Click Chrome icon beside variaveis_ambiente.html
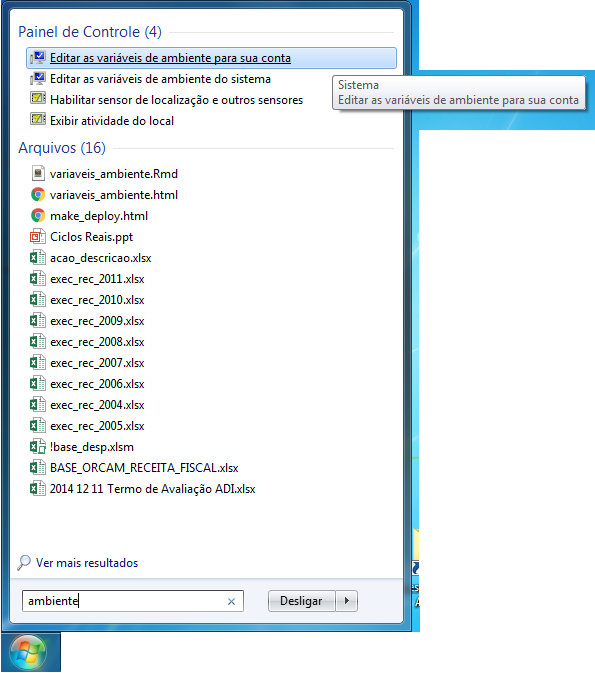Screen dimensions: 595x673 point(38,194)
